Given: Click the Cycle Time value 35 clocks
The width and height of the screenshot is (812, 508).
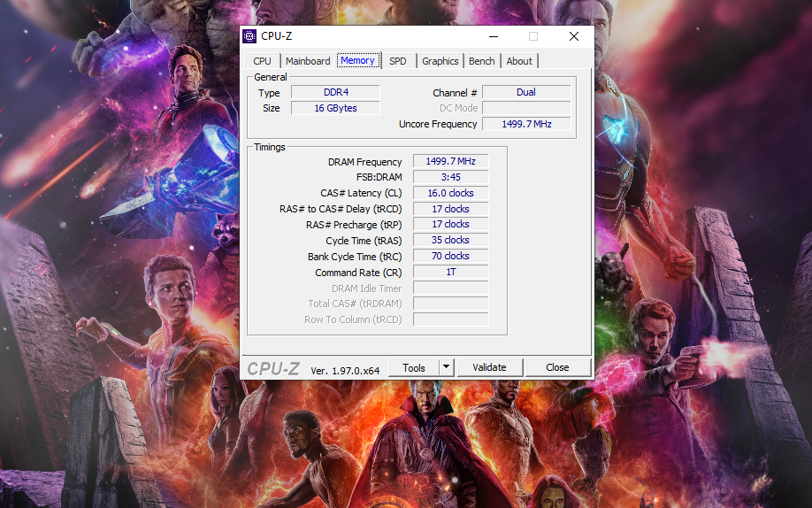Looking at the screenshot, I should (x=450, y=240).
